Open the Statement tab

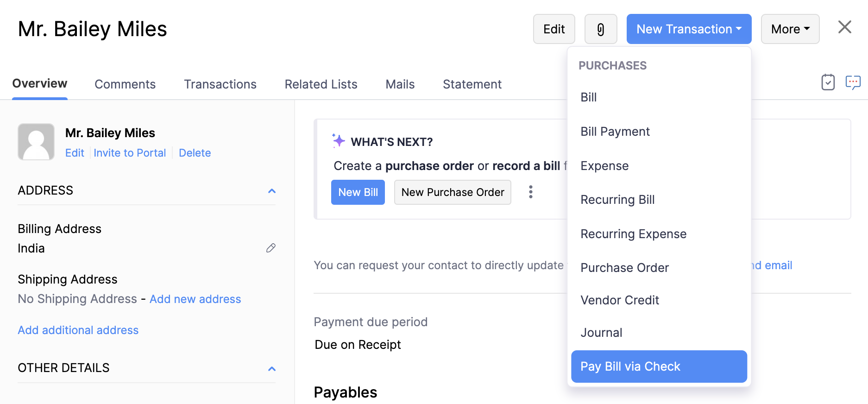pos(472,84)
